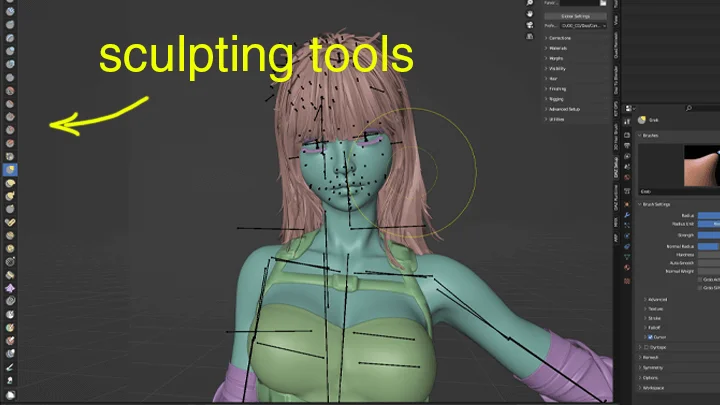Adjust the brush Radius slider

(709, 215)
